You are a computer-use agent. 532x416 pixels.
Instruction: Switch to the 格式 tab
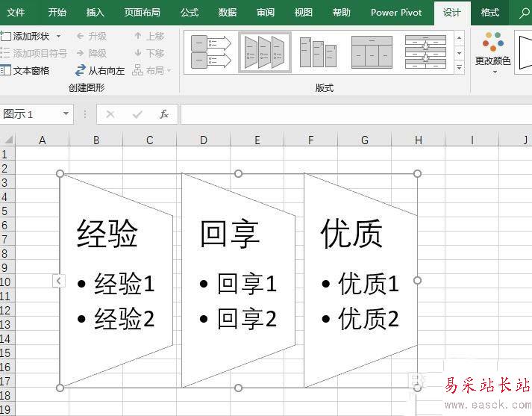pos(490,13)
